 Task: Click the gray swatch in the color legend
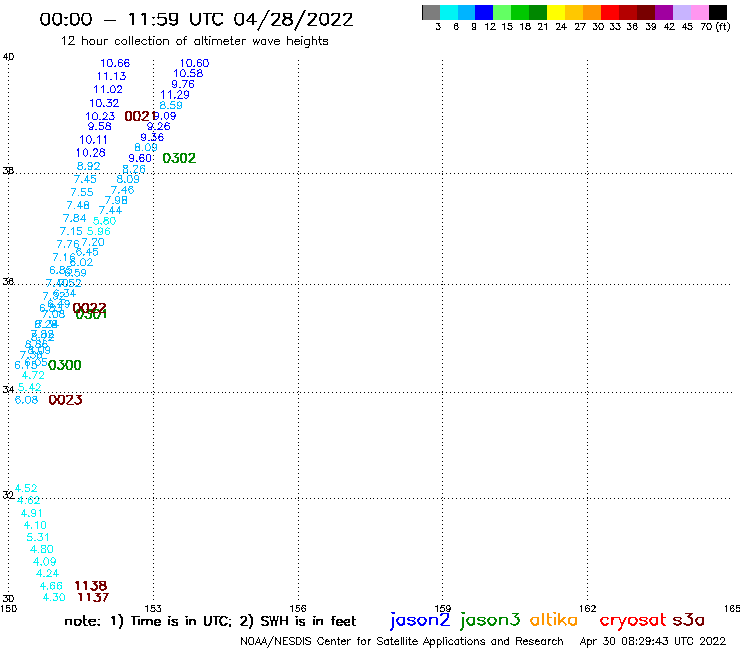431,12
